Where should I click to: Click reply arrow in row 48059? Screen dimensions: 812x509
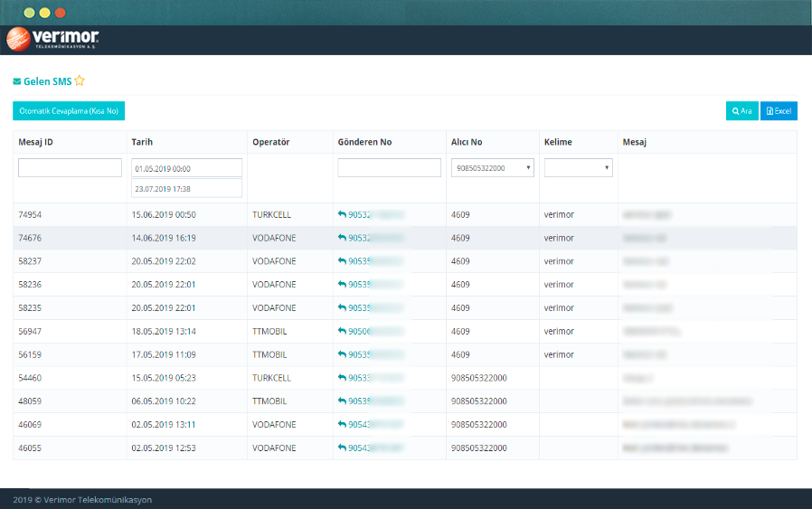click(342, 401)
